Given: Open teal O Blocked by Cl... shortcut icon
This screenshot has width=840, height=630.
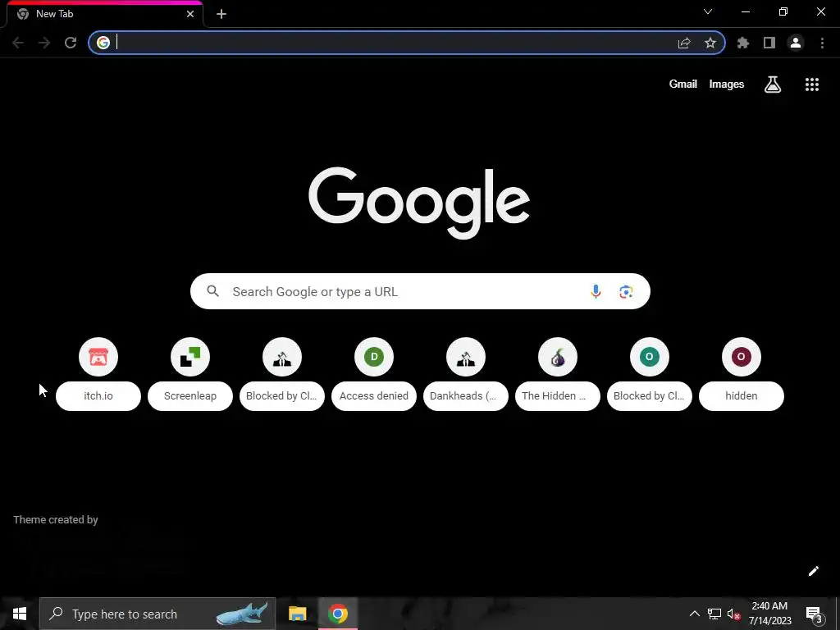Looking at the screenshot, I should click(650, 357).
